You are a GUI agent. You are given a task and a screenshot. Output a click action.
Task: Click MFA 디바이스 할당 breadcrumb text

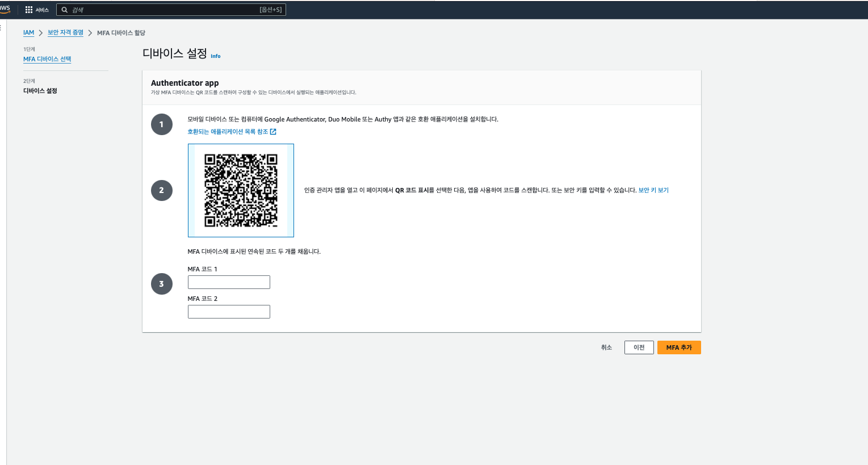point(121,33)
